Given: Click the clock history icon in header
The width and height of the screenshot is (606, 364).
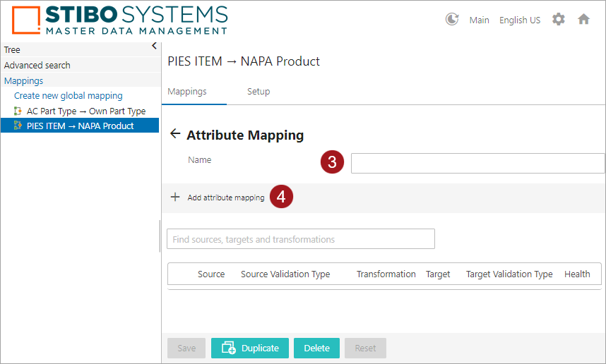Looking at the screenshot, I should pyautogui.click(x=452, y=20).
